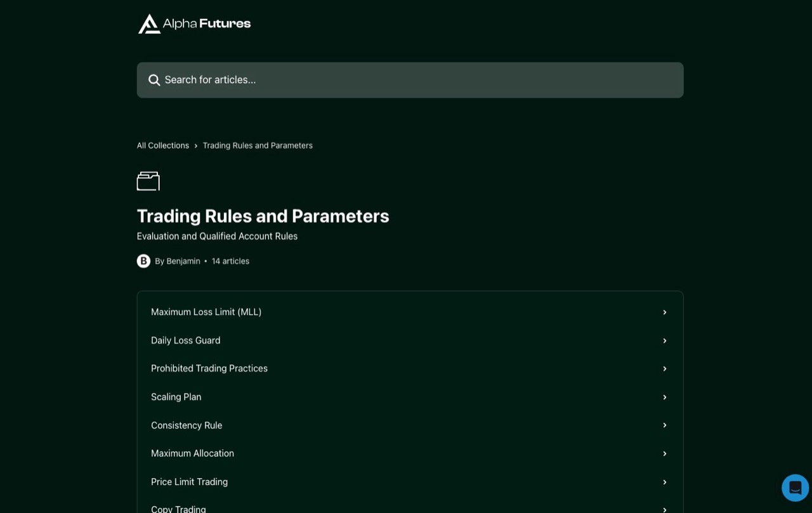812x513 pixels.
Task: Open the chat messenger bubble
Action: tap(795, 488)
